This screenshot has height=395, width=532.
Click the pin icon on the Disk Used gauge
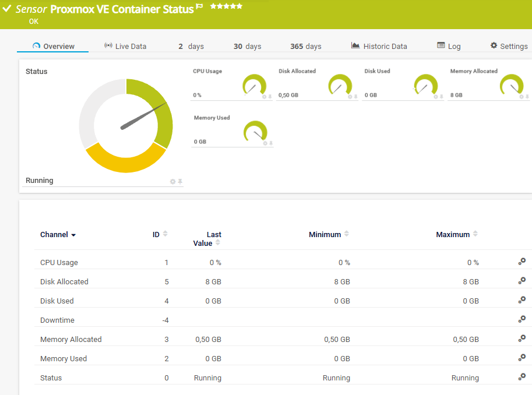click(442, 97)
